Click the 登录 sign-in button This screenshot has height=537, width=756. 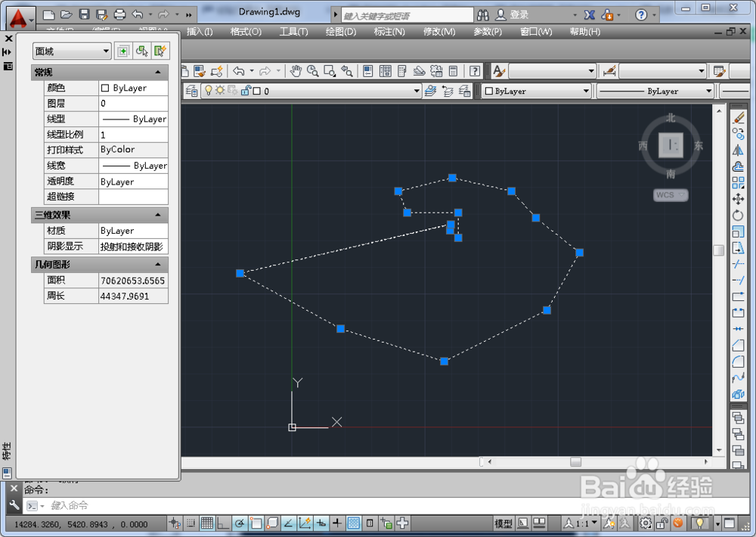(x=513, y=14)
